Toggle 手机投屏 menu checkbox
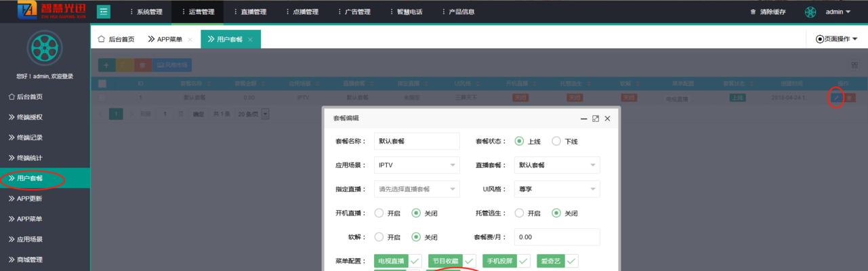The height and width of the screenshot is (271, 868). pyautogui.click(x=506, y=261)
